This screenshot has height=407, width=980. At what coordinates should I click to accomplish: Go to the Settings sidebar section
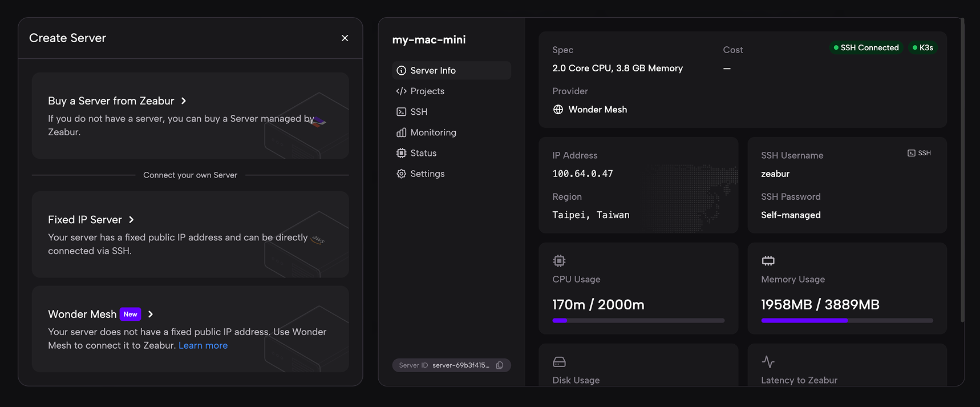click(x=427, y=174)
